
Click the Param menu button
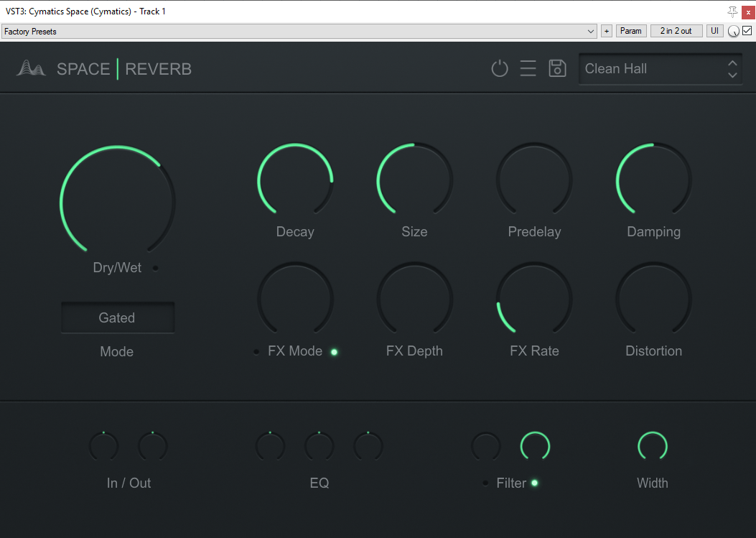(631, 31)
